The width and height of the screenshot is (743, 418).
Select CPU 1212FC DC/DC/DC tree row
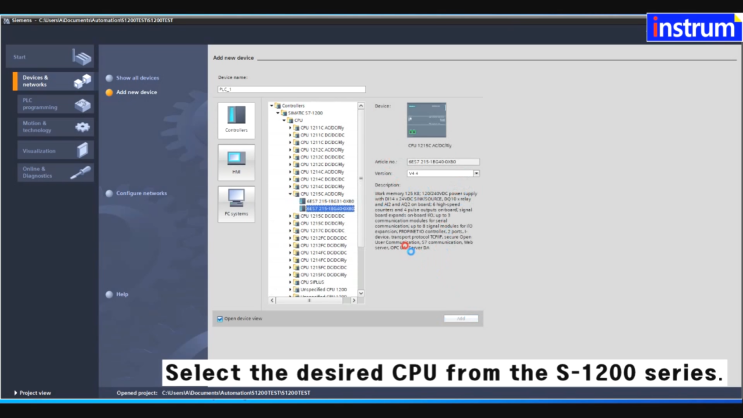coord(322,238)
